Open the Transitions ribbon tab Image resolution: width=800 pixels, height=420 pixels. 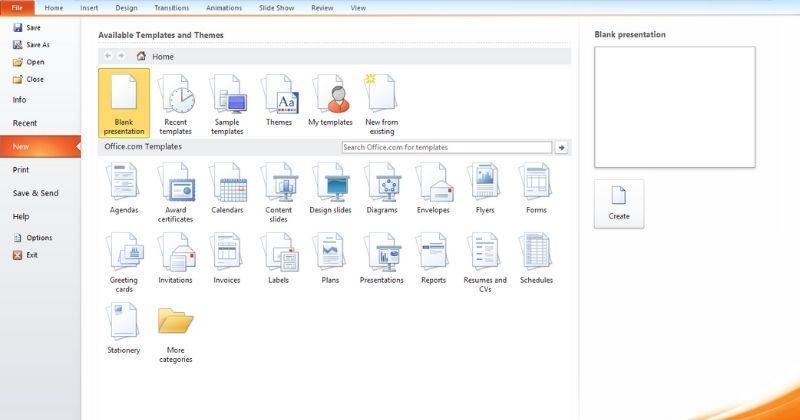tap(171, 8)
